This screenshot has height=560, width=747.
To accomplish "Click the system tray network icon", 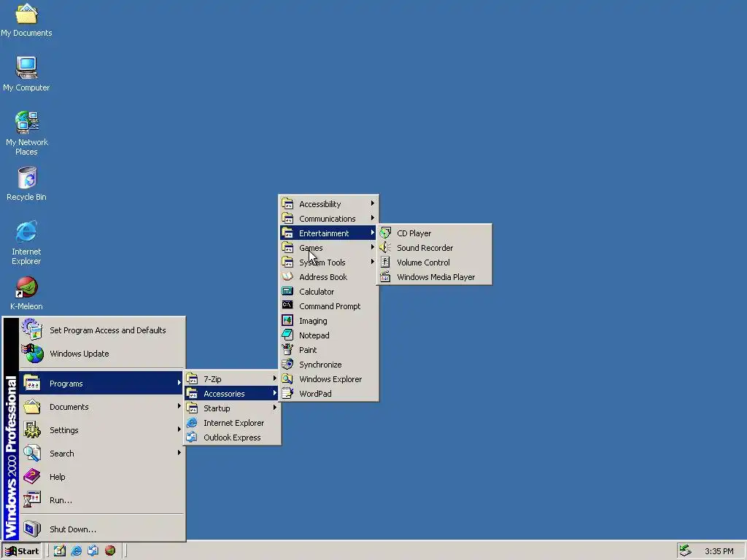I will click(685, 551).
